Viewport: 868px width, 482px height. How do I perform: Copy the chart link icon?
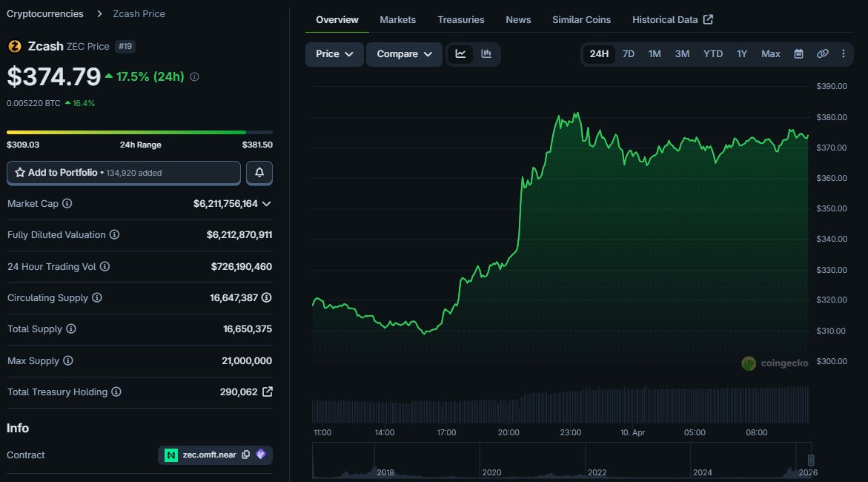(x=822, y=54)
